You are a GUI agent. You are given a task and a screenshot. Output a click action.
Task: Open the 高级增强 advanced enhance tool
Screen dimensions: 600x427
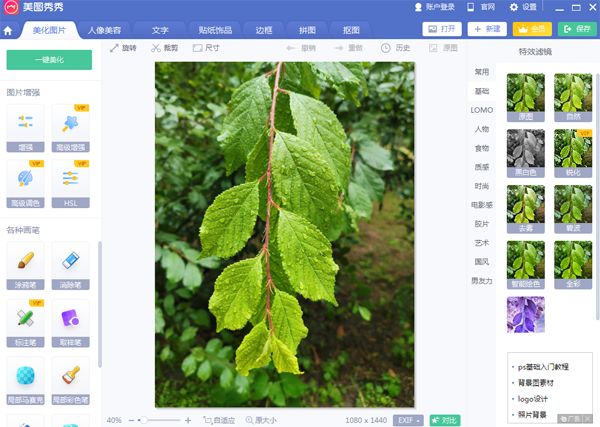pos(70,128)
